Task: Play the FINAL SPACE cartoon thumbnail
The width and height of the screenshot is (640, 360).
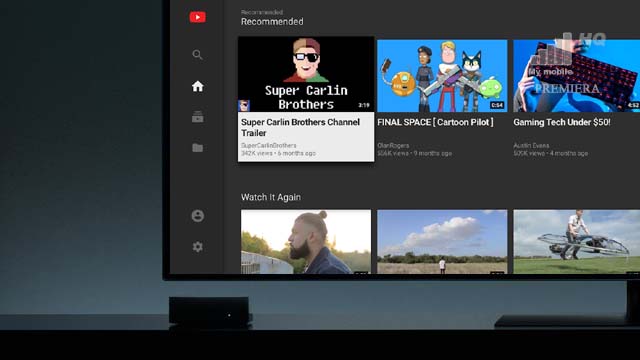Action: tap(442, 76)
